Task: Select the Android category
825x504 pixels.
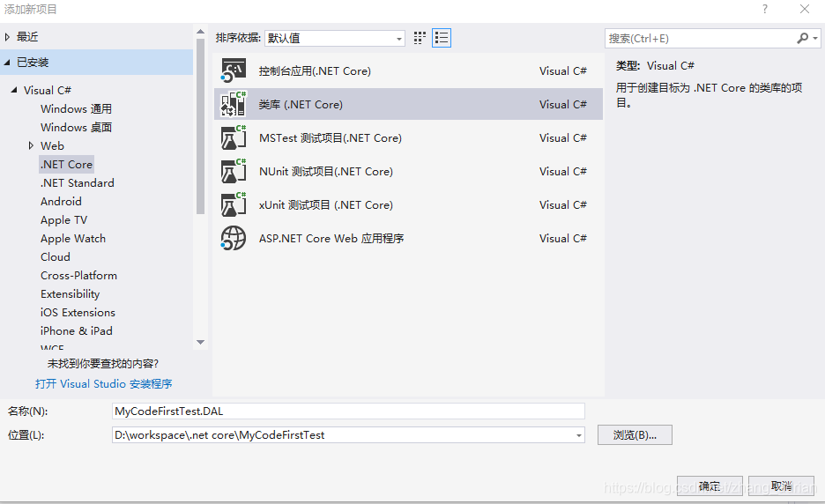Action: click(61, 202)
